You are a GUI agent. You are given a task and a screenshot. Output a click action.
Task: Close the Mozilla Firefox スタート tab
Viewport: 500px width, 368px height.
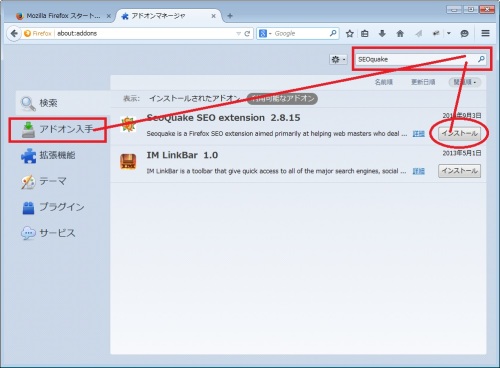pyautogui.click(x=109, y=16)
